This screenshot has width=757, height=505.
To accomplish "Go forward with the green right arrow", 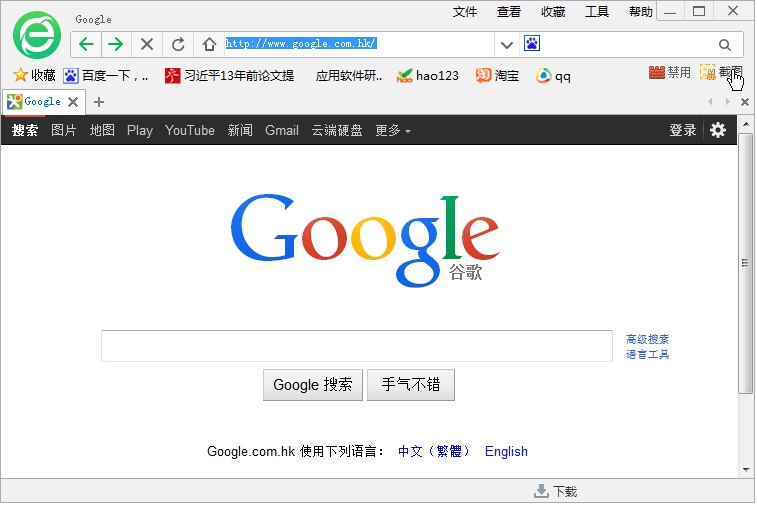I will click(116, 44).
